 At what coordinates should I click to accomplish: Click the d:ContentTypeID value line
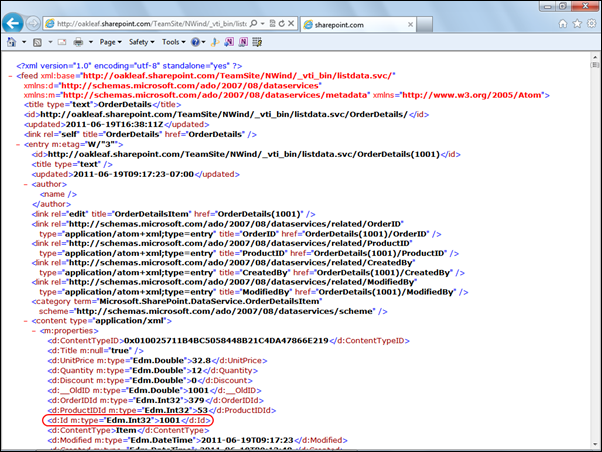click(228, 341)
